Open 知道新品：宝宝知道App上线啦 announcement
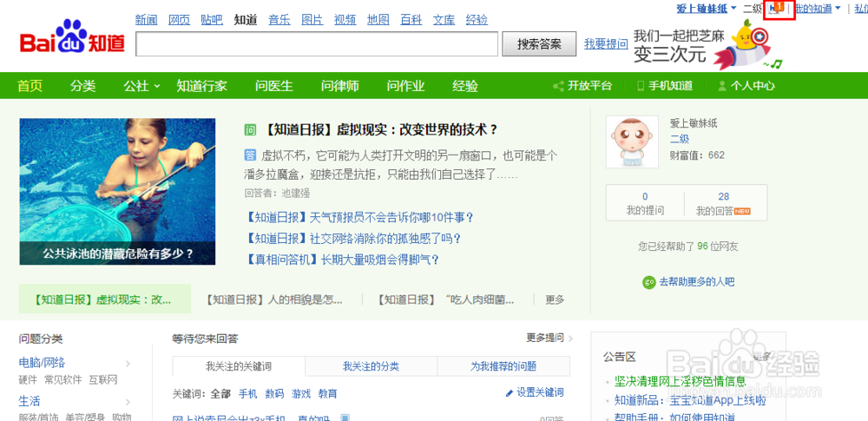The width and height of the screenshot is (868, 421). (x=690, y=400)
